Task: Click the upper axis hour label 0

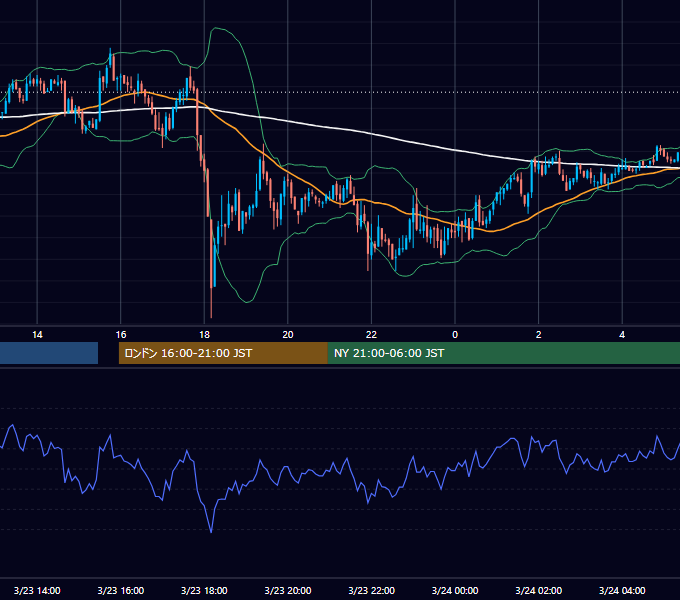Action: tap(455, 335)
